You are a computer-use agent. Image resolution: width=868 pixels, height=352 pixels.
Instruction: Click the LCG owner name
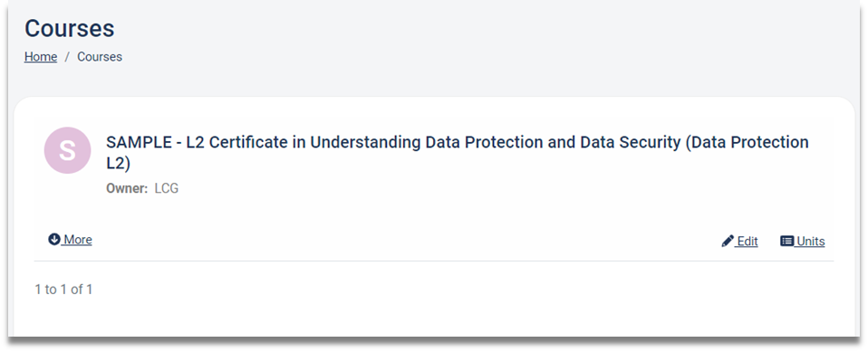pyautogui.click(x=167, y=188)
